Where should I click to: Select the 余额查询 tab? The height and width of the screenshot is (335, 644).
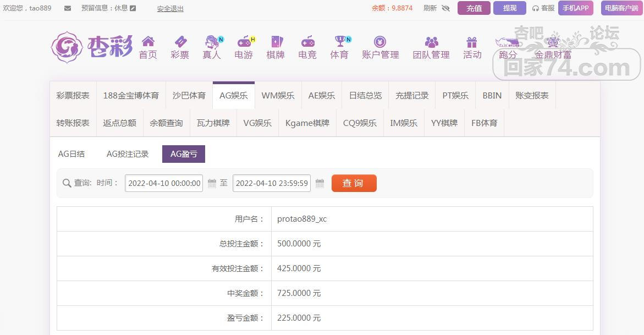tap(166, 123)
